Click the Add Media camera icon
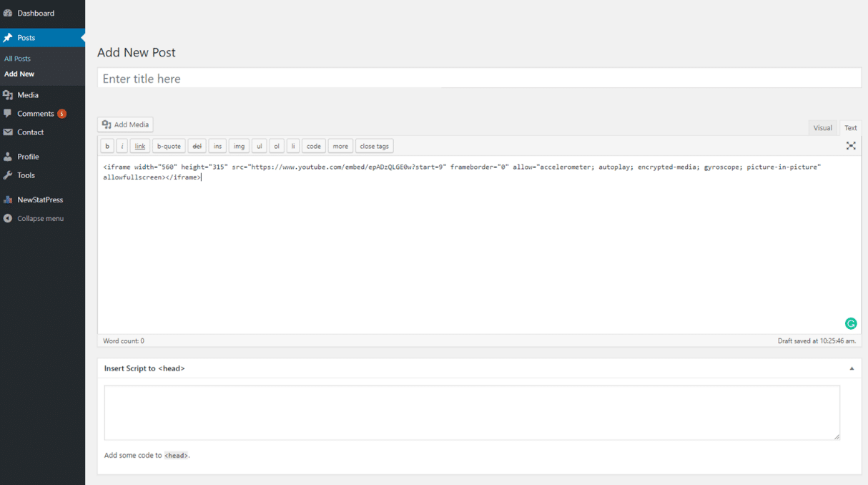The width and height of the screenshot is (868, 485). (x=107, y=124)
